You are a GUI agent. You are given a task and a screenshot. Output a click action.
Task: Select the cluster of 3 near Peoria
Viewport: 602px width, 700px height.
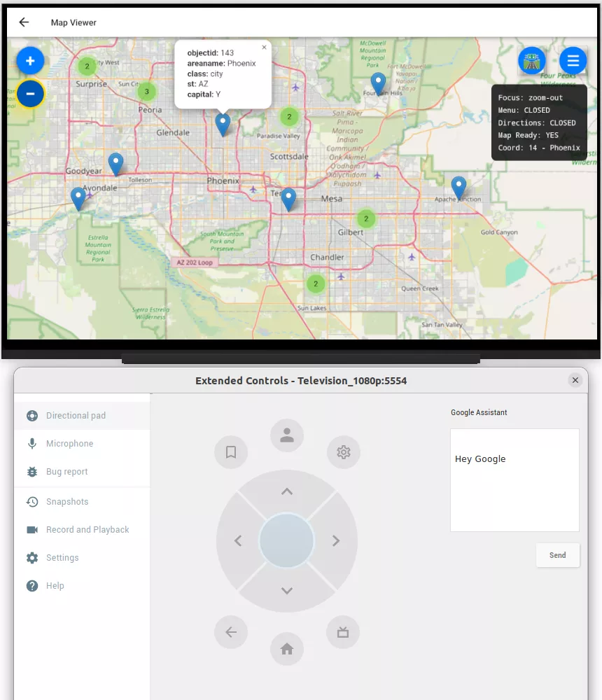coord(146,91)
